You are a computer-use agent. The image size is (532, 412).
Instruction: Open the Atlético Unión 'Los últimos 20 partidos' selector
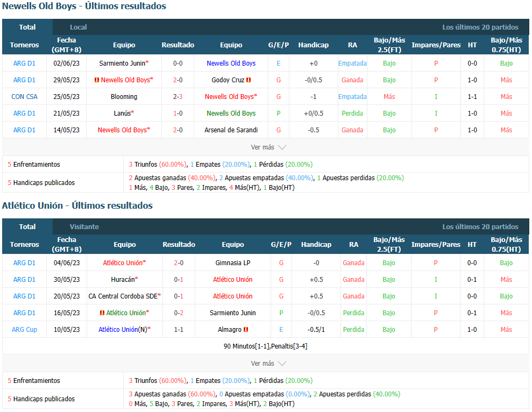480,226
